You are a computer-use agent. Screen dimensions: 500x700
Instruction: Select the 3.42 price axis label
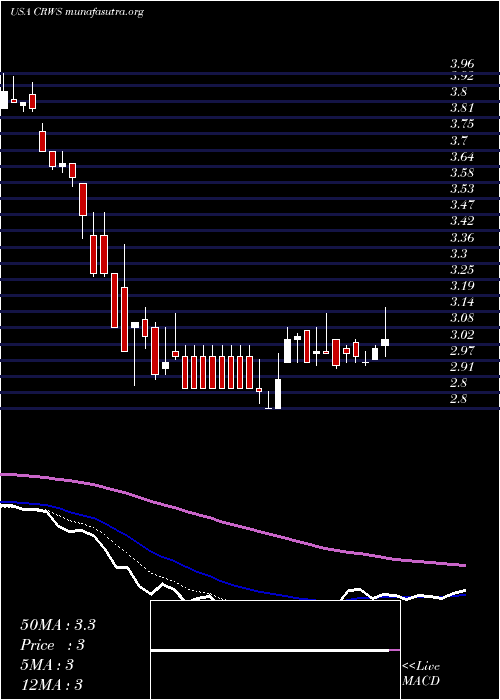pos(462,221)
